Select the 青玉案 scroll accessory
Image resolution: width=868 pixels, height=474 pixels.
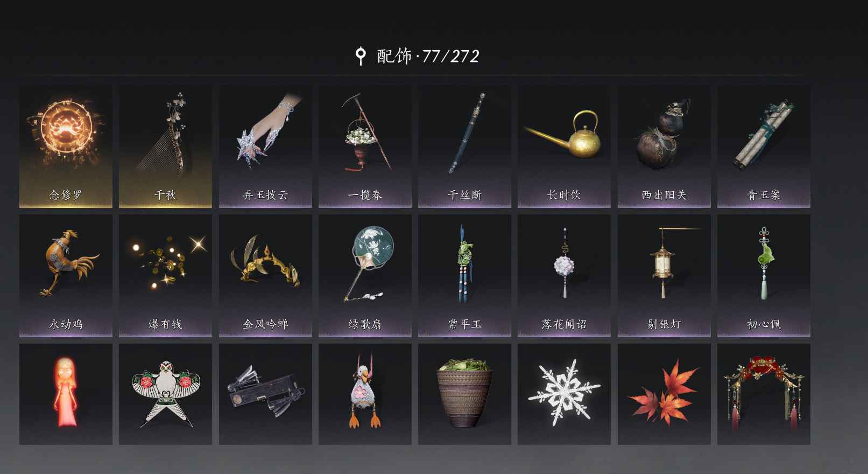pos(764,146)
